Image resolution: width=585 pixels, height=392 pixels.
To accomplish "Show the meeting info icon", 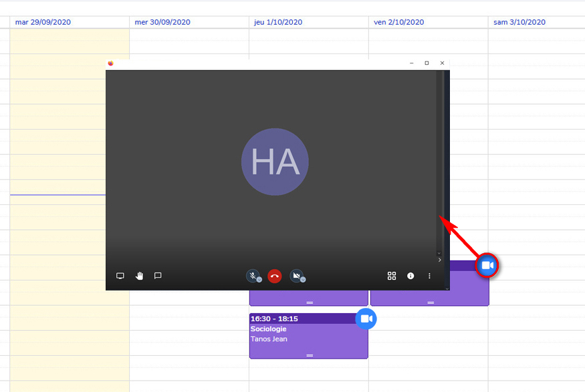I will [411, 276].
